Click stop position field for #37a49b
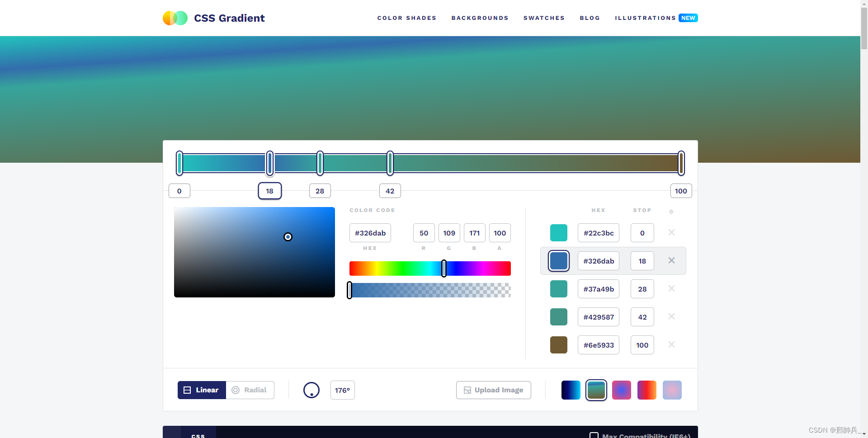The width and height of the screenshot is (868, 438). [642, 289]
